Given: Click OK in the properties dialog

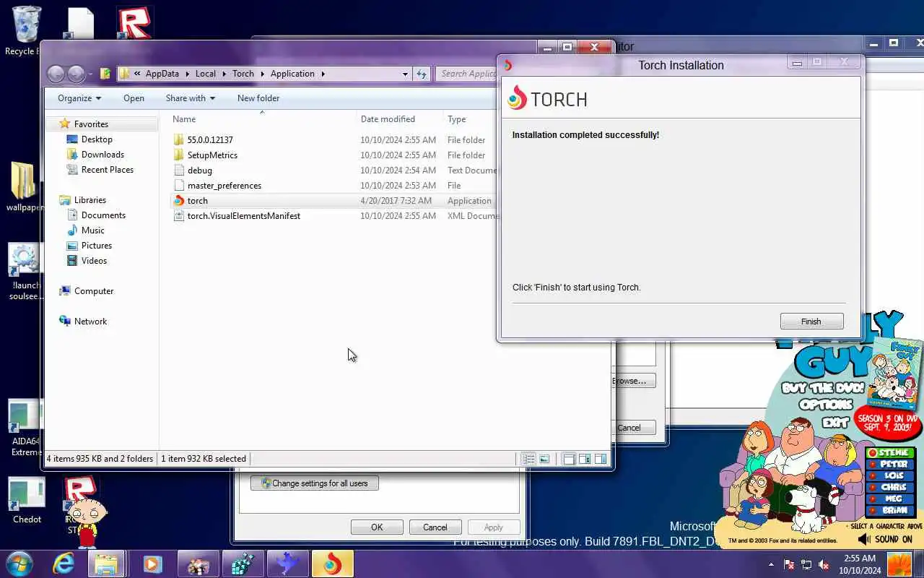Looking at the screenshot, I should coord(377,527).
